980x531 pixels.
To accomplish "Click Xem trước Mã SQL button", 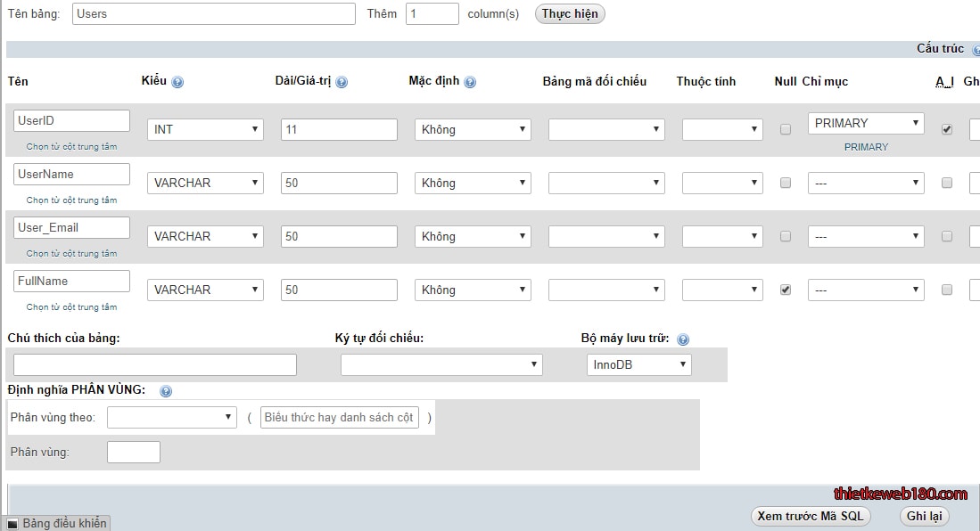I will point(810,516).
